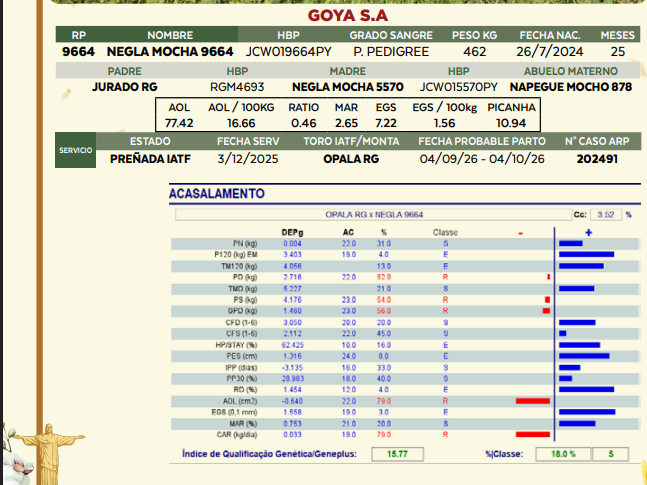
Task: Click the GOYA S.A title
Action: [348, 16]
